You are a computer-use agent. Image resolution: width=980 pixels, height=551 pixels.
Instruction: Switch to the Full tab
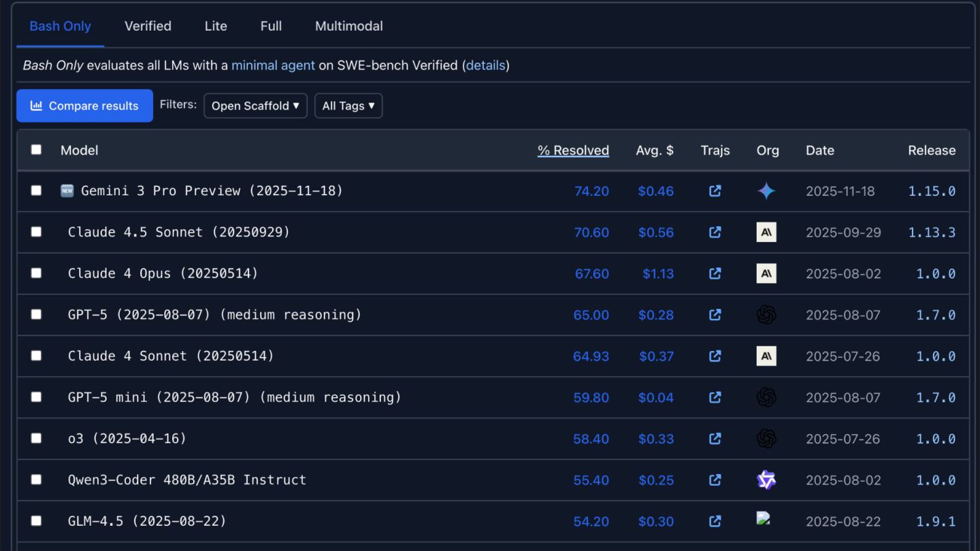point(271,26)
